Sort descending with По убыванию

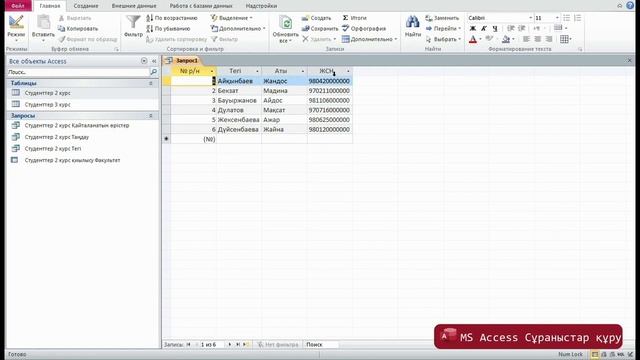pos(168,29)
